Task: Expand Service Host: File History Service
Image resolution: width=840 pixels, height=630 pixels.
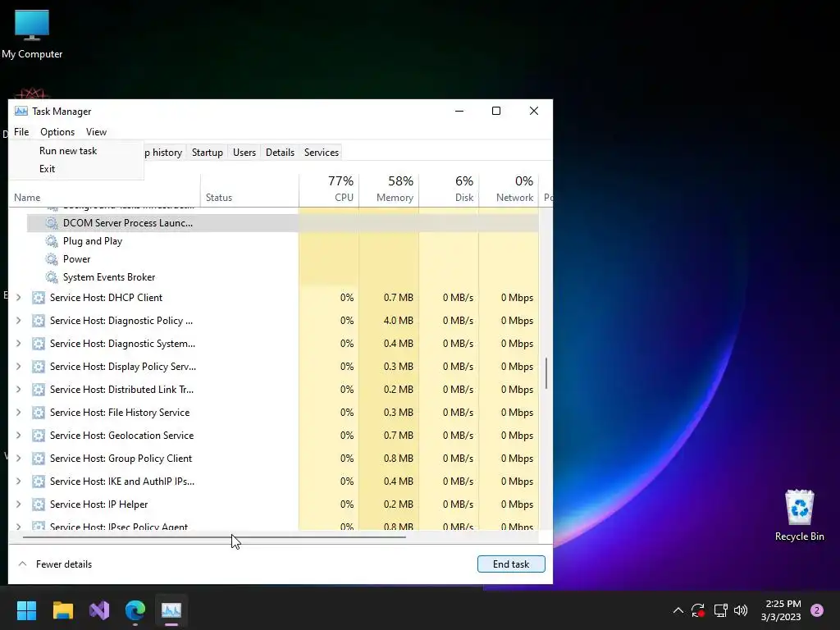Action: point(19,413)
